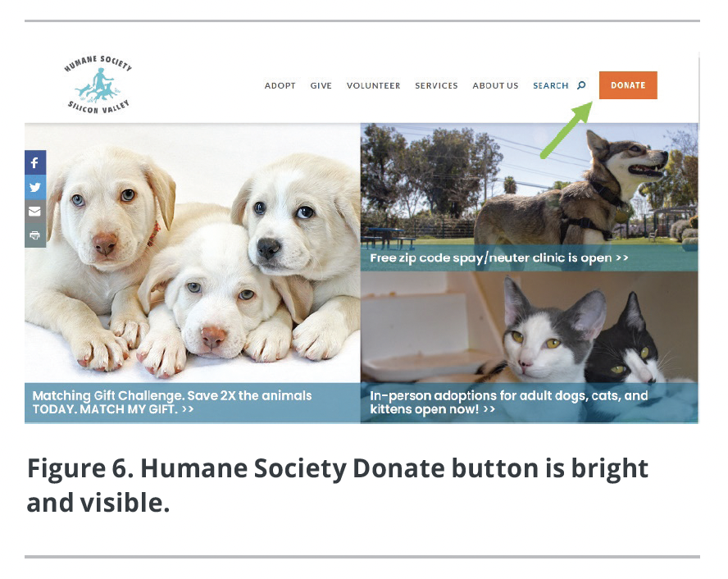Click the printer icon in sidebar
Screen dimensions: 728x579
coord(34,235)
